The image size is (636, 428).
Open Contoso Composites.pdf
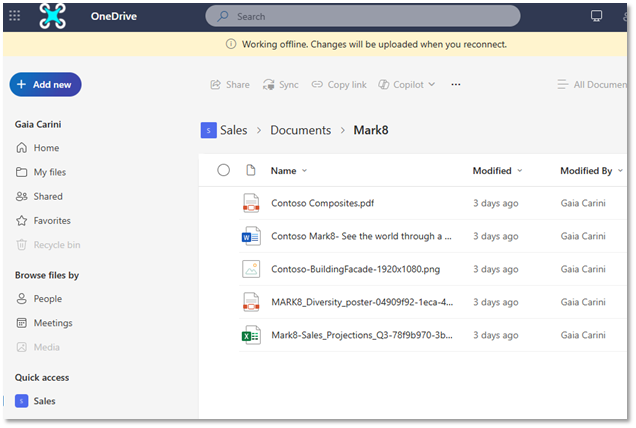pyautogui.click(x=322, y=203)
